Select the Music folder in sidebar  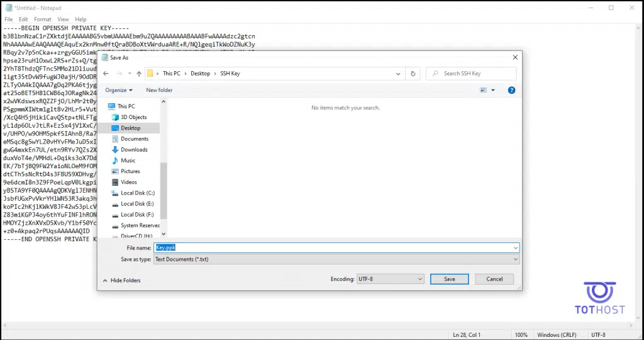coord(128,161)
